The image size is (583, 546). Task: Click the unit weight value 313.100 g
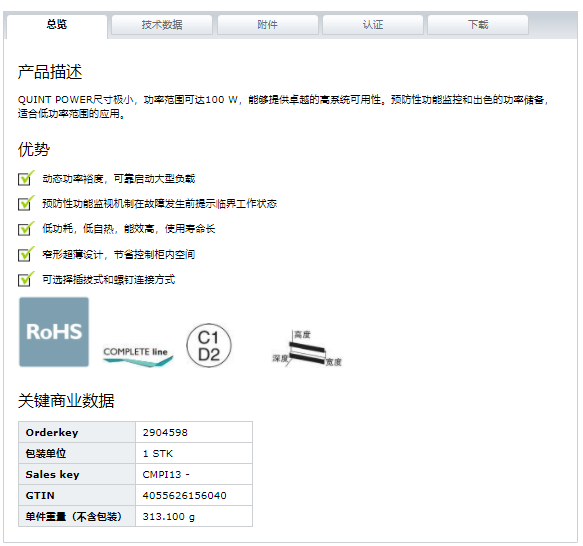[168, 517]
